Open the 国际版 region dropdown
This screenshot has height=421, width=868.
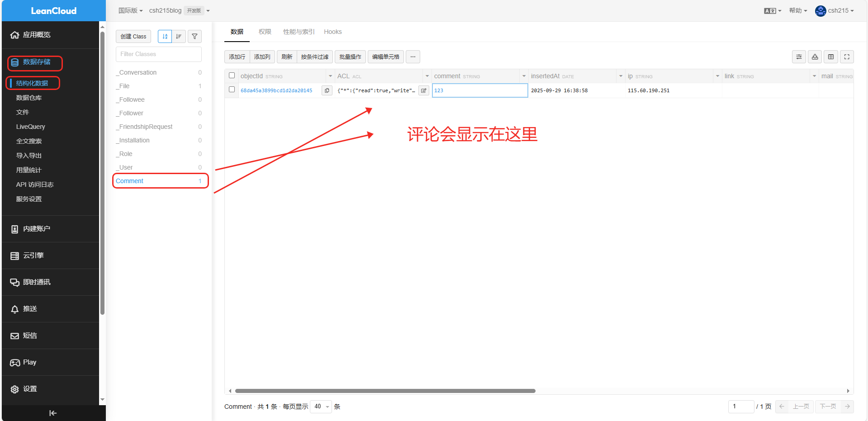[130, 10]
